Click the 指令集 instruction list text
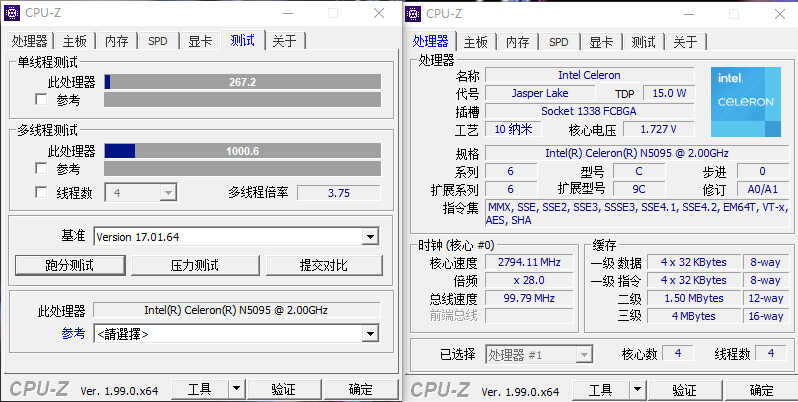 coord(637,213)
